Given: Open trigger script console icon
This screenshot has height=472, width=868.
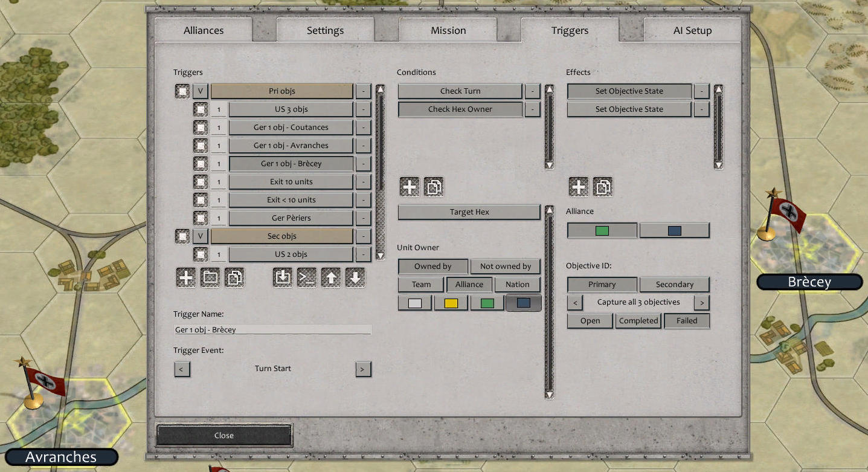Looking at the screenshot, I should pos(307,277).
